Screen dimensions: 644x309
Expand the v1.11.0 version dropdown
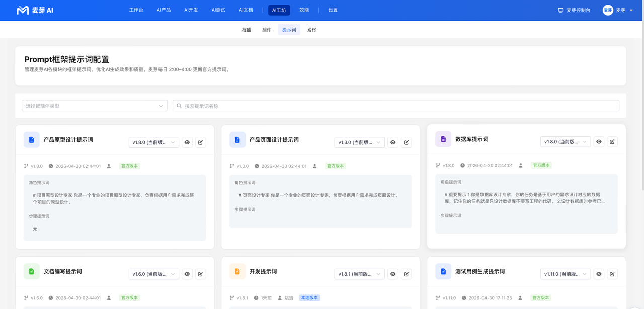pyautogui.click(x=566, y=274)
